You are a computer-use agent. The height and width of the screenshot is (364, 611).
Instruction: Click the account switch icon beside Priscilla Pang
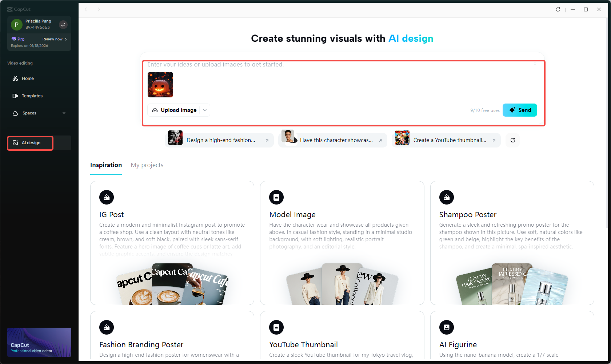click(63, 24)
